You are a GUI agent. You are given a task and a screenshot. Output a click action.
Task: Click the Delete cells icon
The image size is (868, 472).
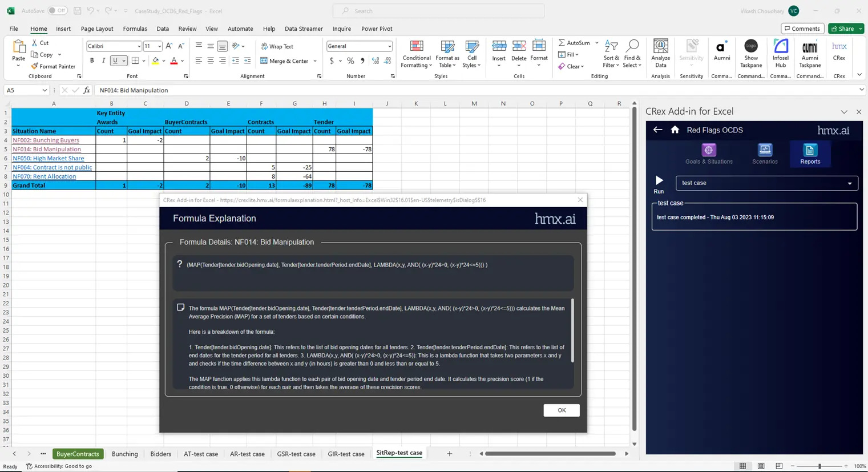coord(519,46)
